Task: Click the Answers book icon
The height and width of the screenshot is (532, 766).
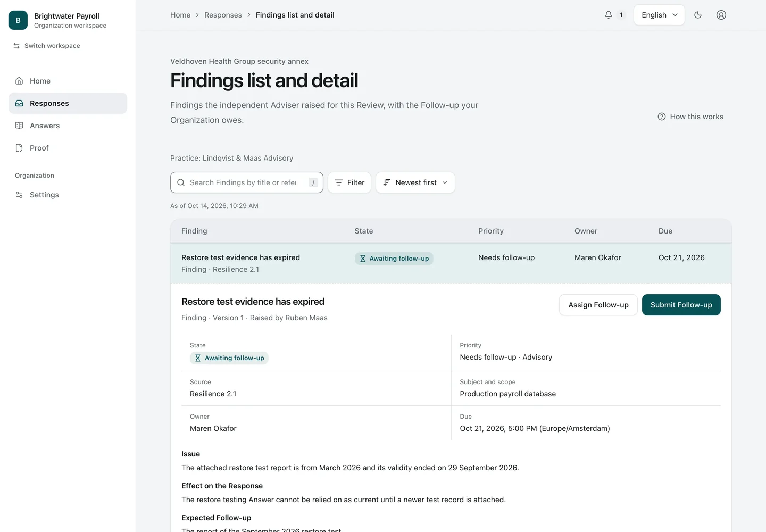Action: pos(19,126)
